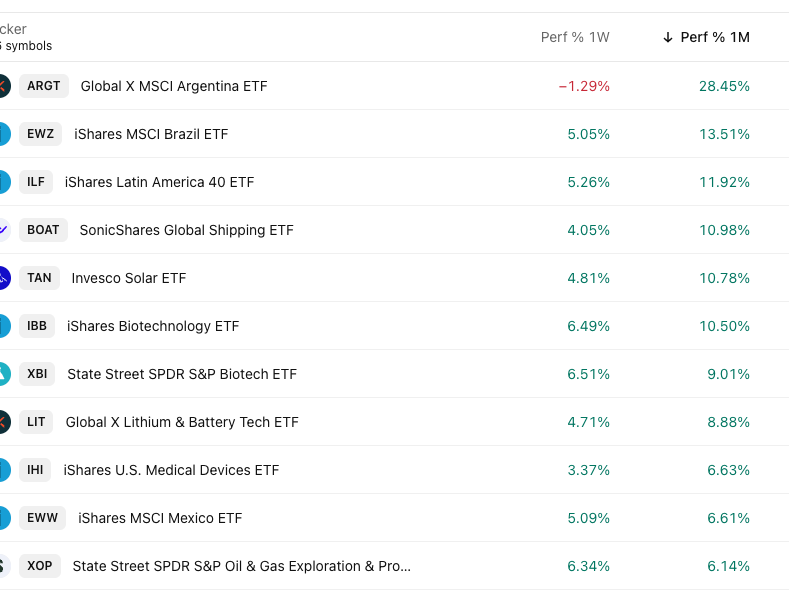Image resolution: width=789 pixels, height=595 pixels.
Task: Click the XBI State Street logo icon
Action: click(3, 374)
